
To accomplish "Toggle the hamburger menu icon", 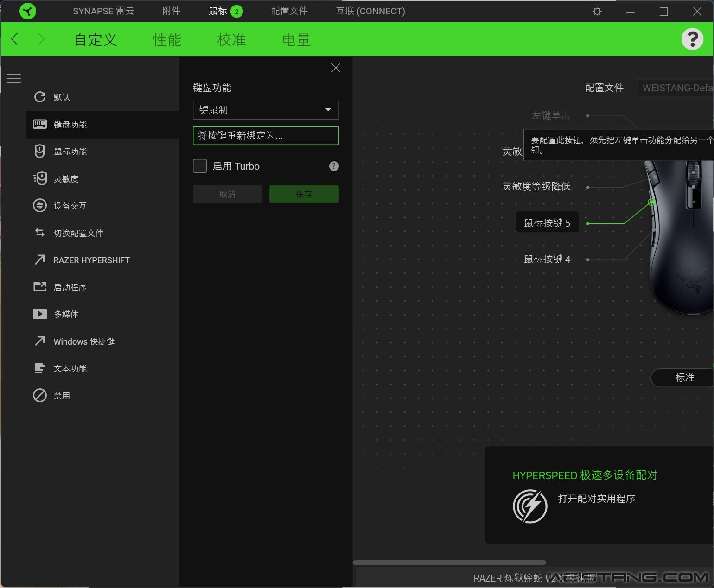I will (14, 78).
